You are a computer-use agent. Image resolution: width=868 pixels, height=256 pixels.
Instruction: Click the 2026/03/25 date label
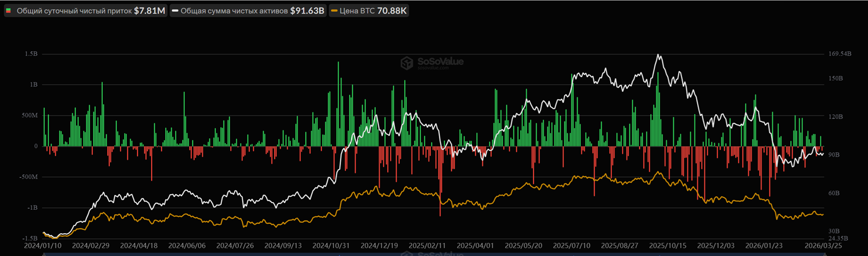click(823, 246)
